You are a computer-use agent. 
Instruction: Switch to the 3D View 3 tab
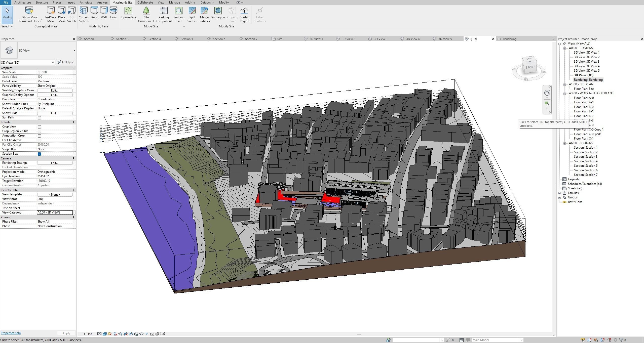point(380,39)
